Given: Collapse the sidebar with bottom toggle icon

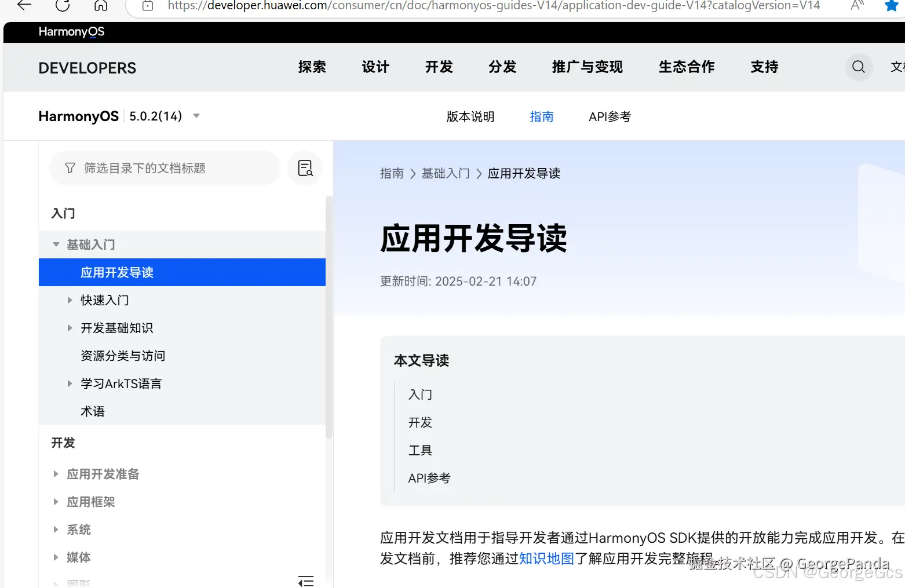Looking at the screenshot, I should click(306, 580).
